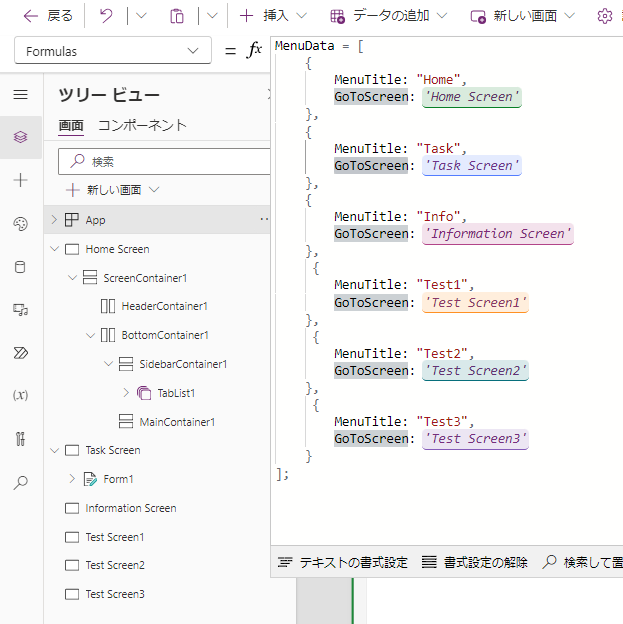Expand the App node chevron
The image size is (623, 624).
pyautogui.click(x=54, y=220)
